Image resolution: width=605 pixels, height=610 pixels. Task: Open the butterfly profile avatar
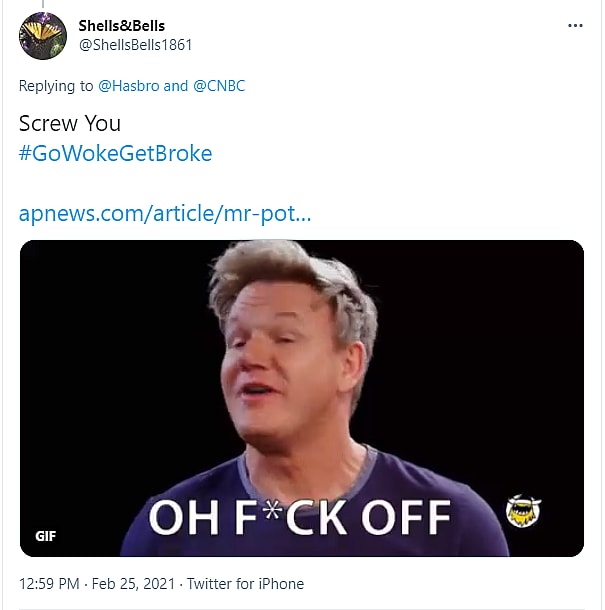(43, 36)
